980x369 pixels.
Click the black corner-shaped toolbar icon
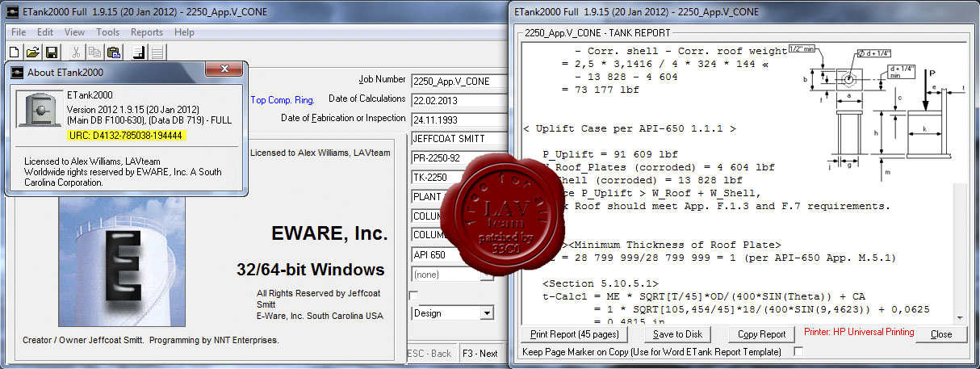coord(139,52)
